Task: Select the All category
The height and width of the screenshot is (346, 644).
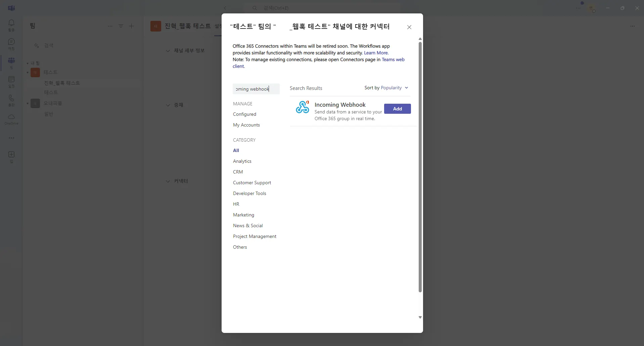Action: pyautogui.click(x=236, y=151)
